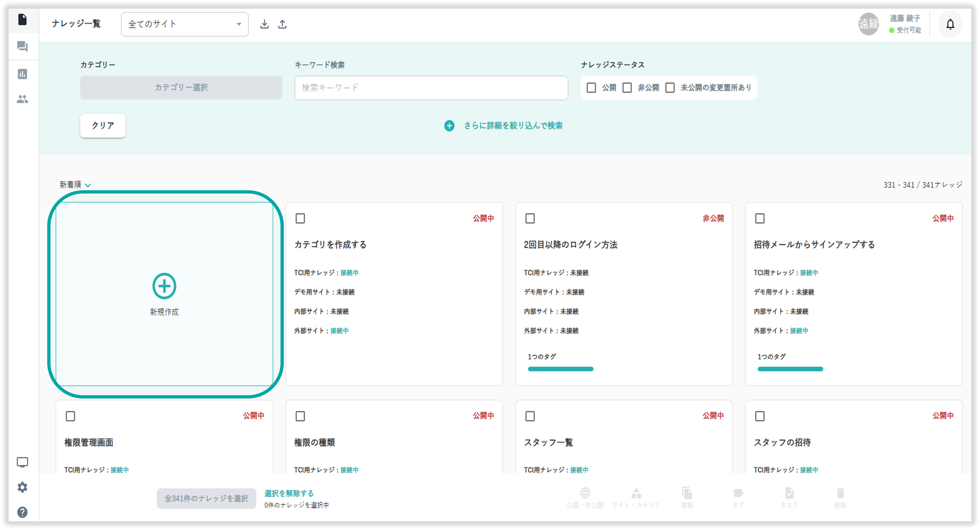Click the クリア button
This screenshot has width=980, height=530.
[x=103, y=126]
